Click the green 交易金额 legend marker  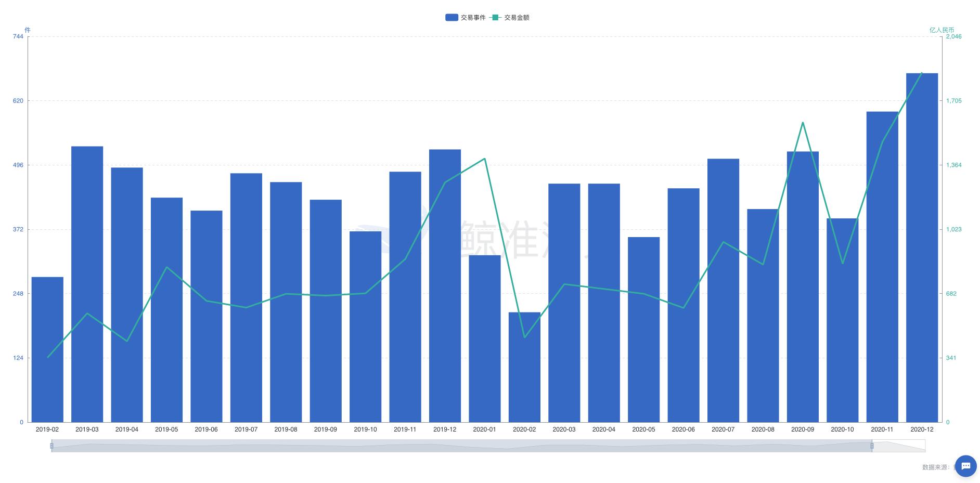pos(495,17)
